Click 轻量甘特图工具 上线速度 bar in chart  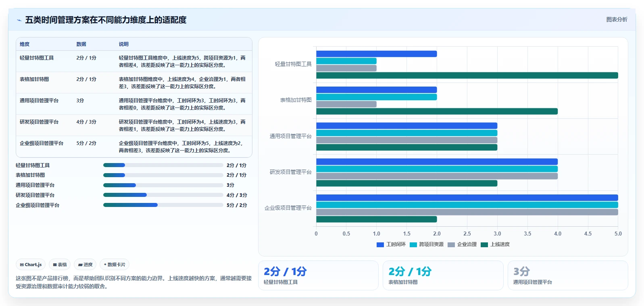[x=467, y=75]
